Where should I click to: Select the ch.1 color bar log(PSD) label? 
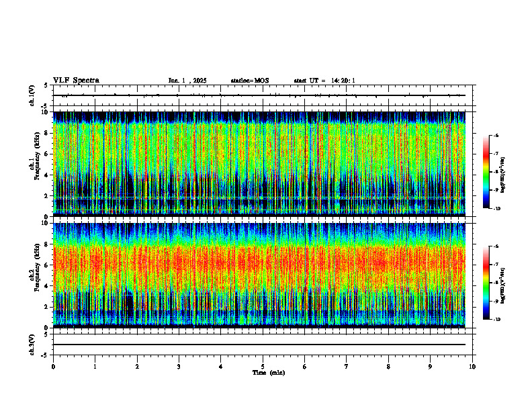point(503,175)
